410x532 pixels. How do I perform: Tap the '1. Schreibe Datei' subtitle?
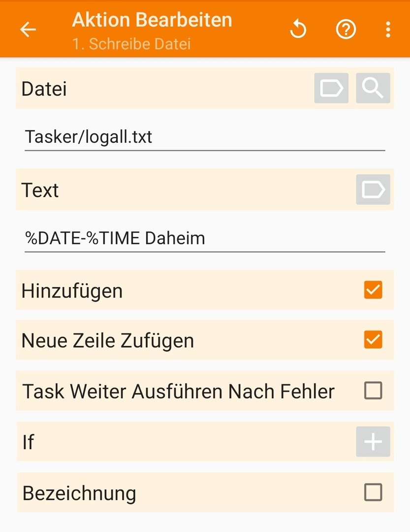(x=131, y=43)
